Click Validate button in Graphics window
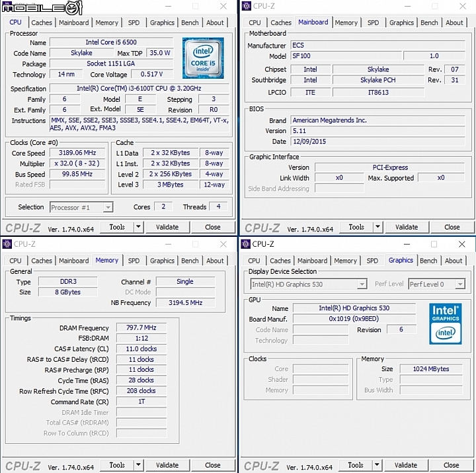476x473 pixels. (x=406, y=465)
